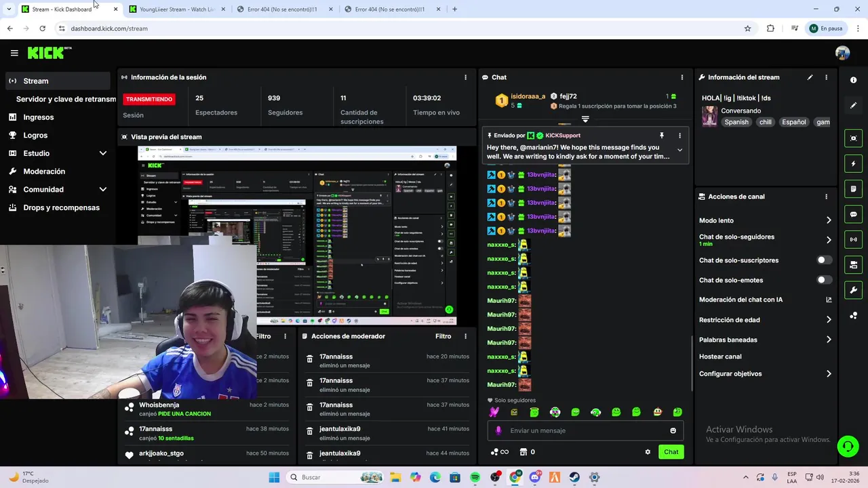Open the profile avatar menu in dashboard header
This screenshot has width=868, height=488.
coord(842,53)
